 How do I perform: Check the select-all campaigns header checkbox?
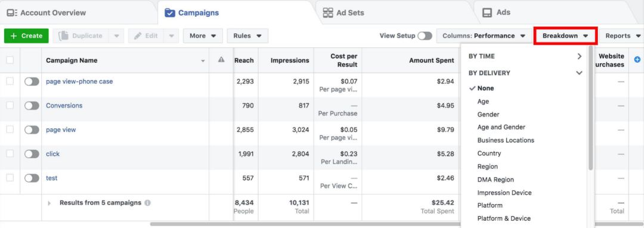tap(10, 60)
